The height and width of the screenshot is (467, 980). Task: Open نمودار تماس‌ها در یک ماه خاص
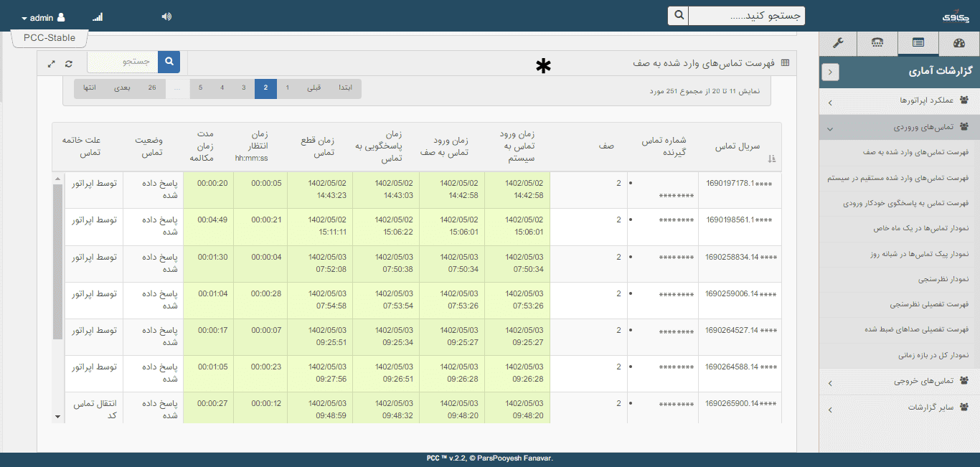pyautogui.click(x=921, y=228)
